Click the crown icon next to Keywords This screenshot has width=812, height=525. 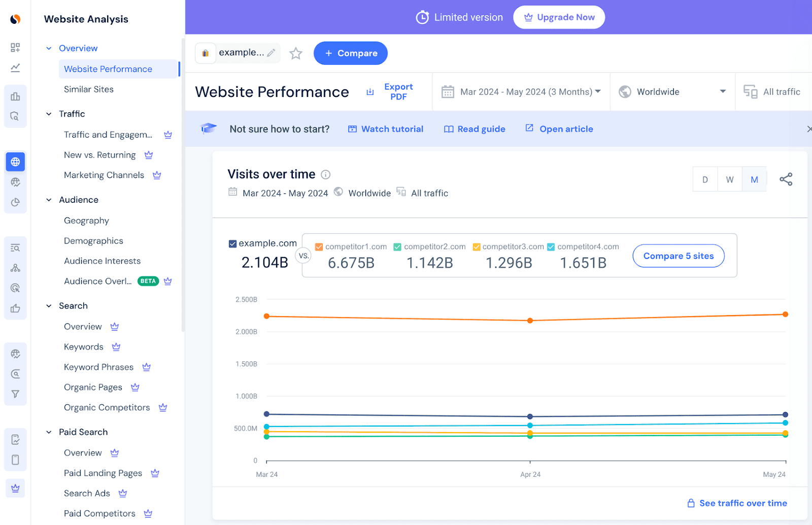(x=116, y=346)
